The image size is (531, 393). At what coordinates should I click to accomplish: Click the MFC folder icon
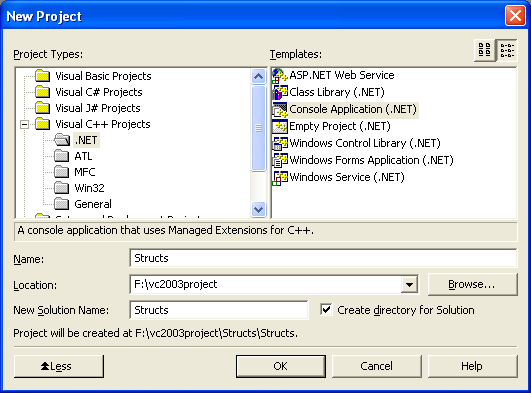click(62, 172)
